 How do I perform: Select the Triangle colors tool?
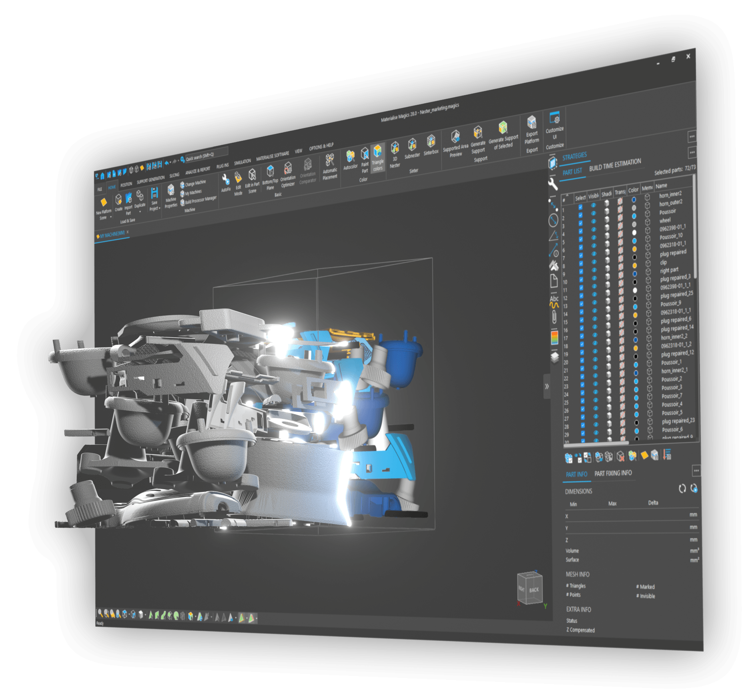click(377, 158)
